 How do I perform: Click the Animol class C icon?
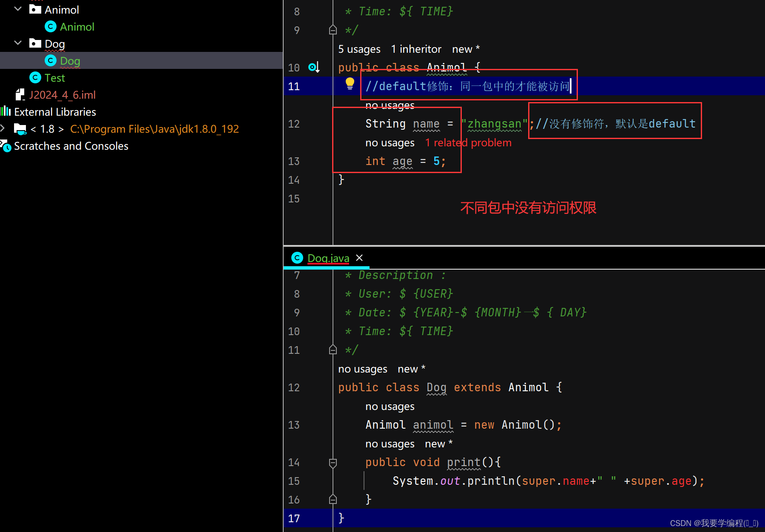(51, 26)
